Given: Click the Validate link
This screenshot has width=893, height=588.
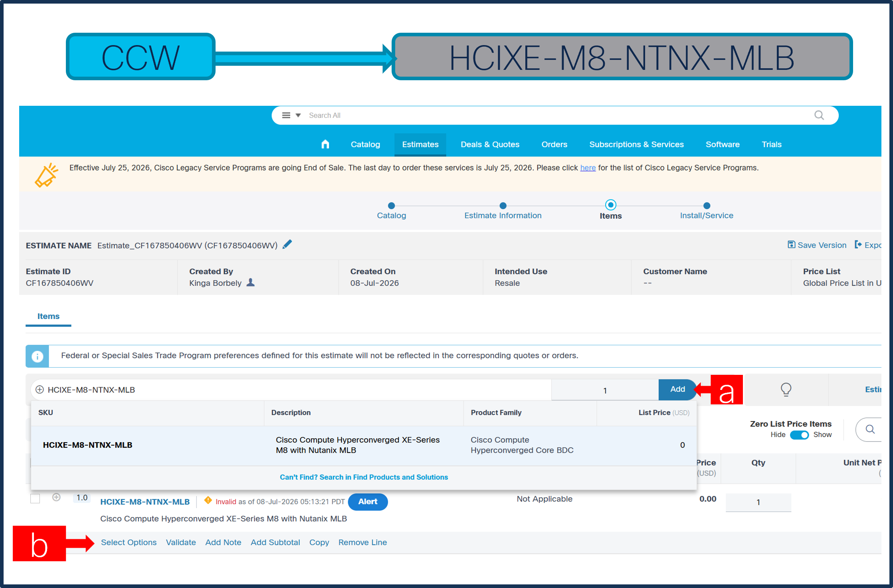Looking at the screenshot, I should point(181,542).
